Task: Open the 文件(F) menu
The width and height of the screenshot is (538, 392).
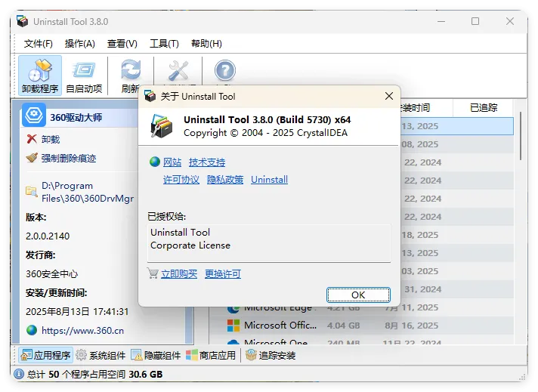Action: (38, 44)
